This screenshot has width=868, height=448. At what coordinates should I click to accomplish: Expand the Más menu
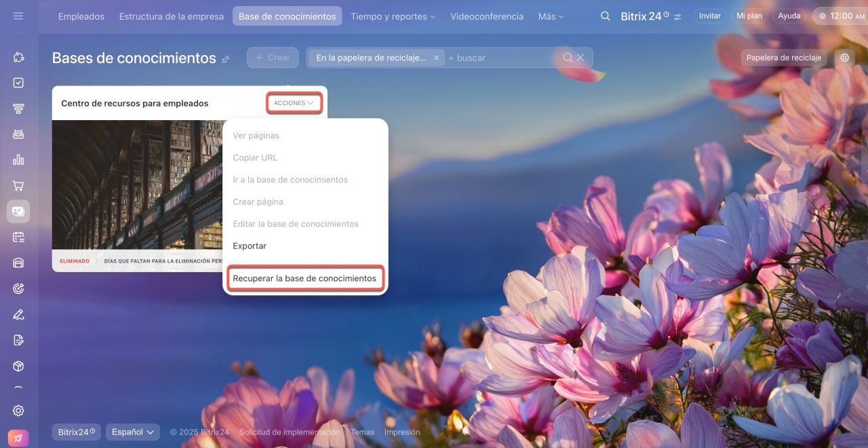pyautogui.click(x=551, y=16)
